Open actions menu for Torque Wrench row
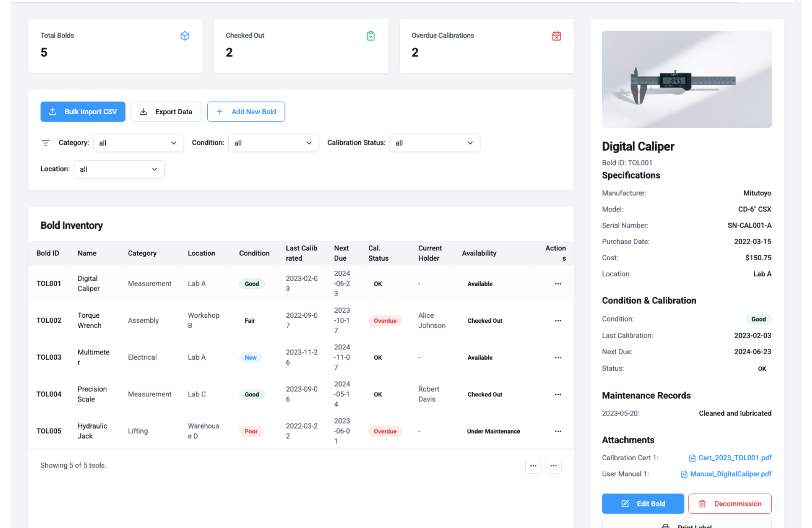This screenshot has height=528, width=812. click(x=558, y=321)
